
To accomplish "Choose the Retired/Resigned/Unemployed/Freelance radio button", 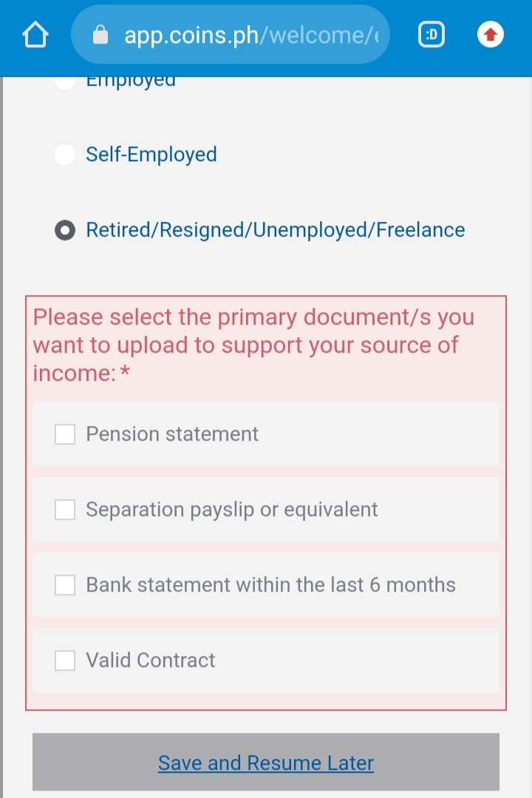I will click(65, 230).
